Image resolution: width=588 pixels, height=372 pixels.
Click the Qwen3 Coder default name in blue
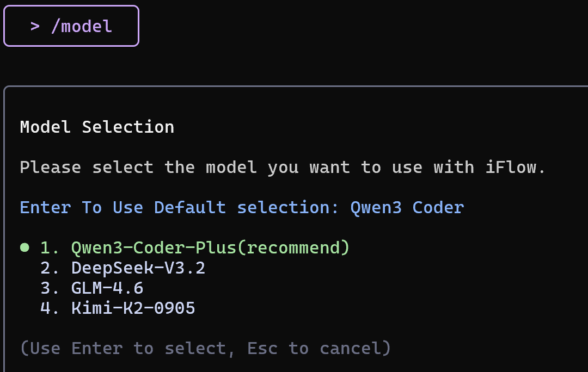click(407, 208)
